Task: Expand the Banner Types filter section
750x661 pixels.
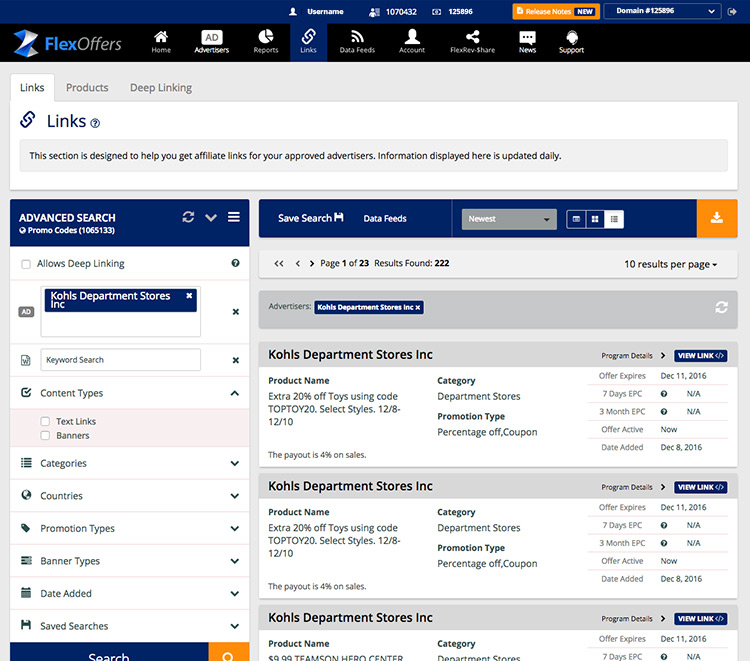Action: point(234,561)
